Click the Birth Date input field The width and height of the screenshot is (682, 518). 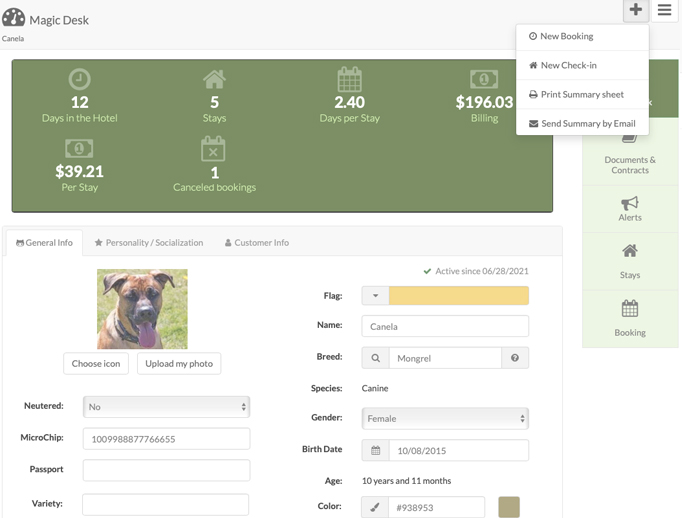(x=459, y=451)
